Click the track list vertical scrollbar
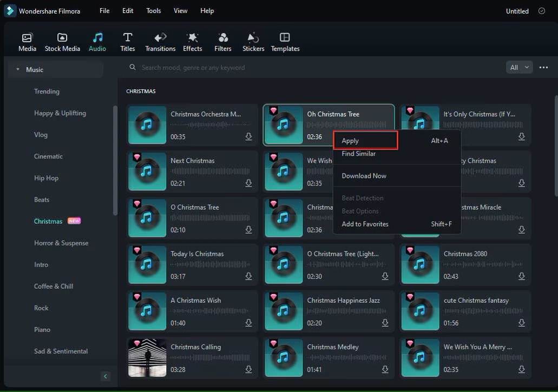This screenshot has height=392, width=558. point(556,145)
